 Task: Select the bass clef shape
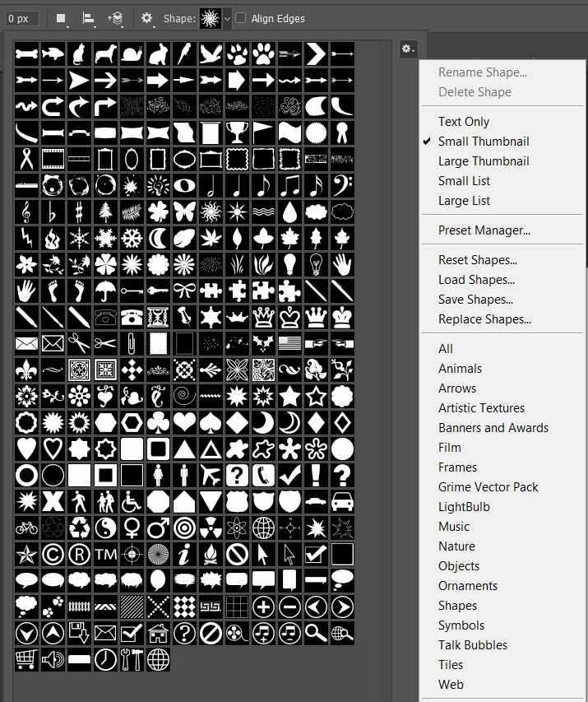click(x=342, y=186)
